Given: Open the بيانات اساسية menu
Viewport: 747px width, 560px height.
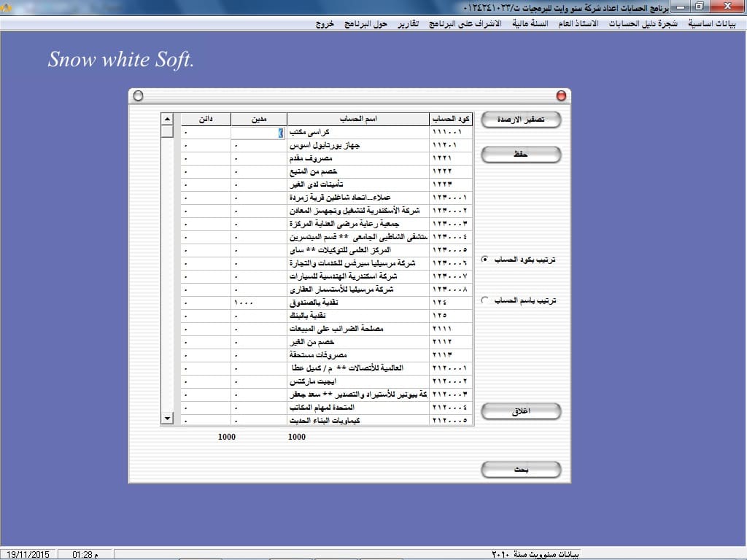Looking at the screenshot, I should pos(712,23).
